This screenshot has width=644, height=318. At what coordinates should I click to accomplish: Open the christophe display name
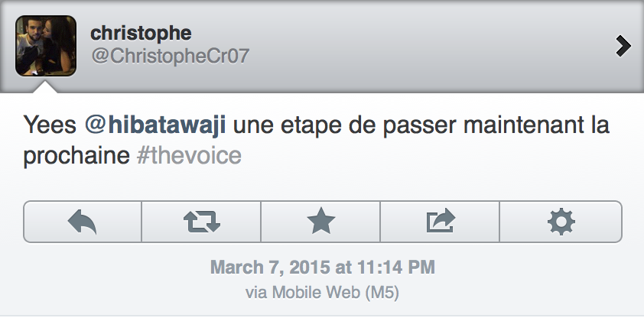(141, 33)
